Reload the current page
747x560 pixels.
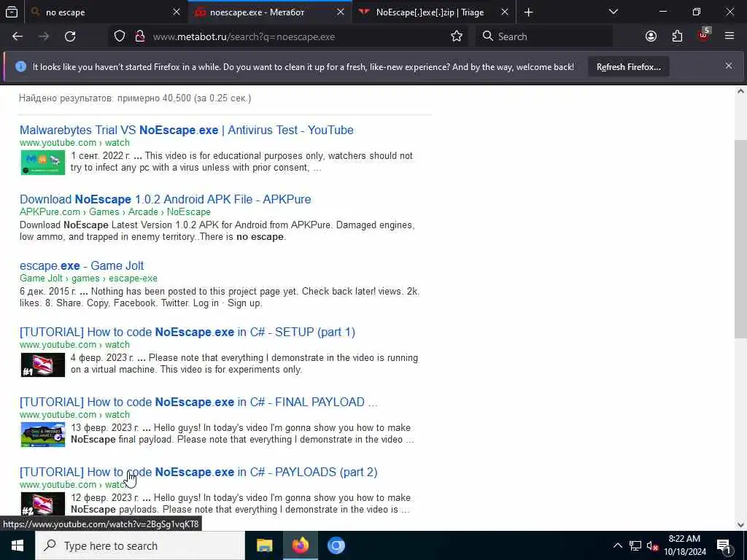click(70, 36)
